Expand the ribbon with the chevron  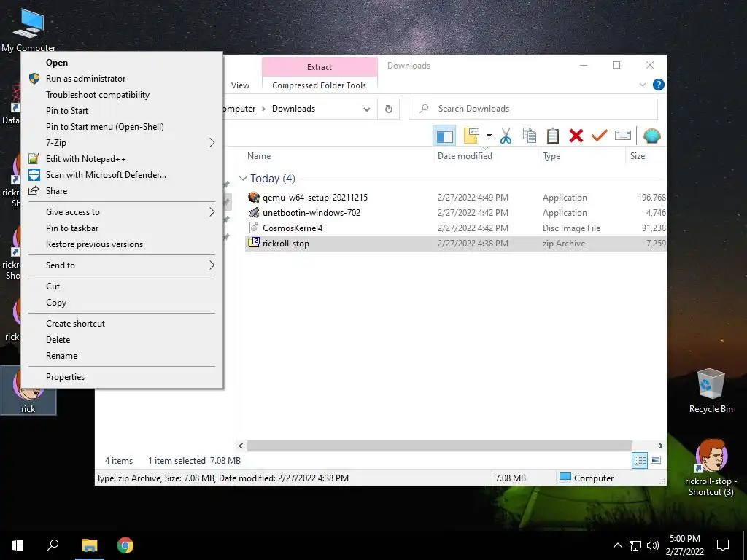(x=642, y=85)
